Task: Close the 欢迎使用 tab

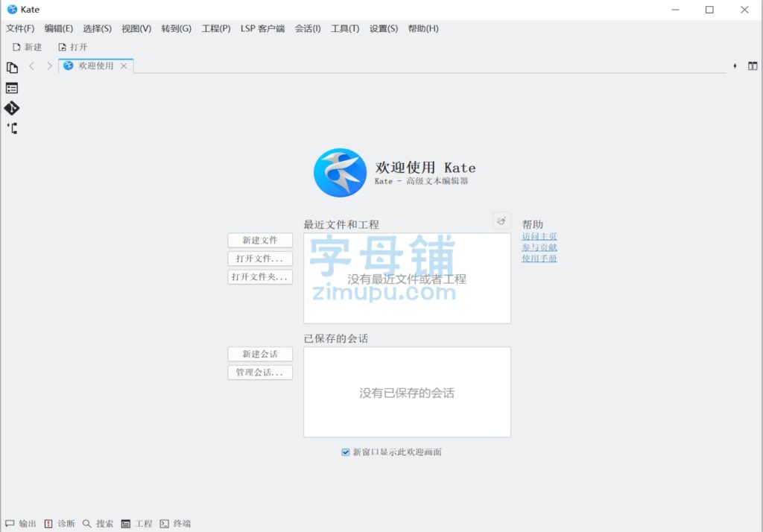Action: (x=124, y=66)
